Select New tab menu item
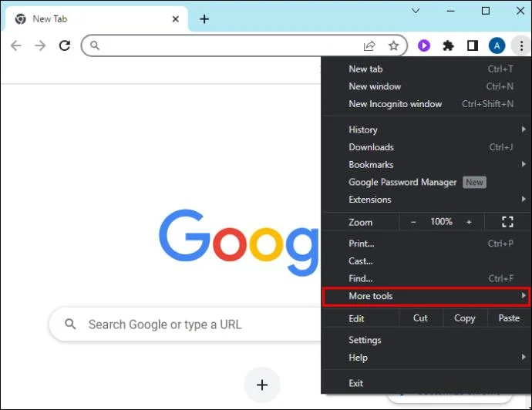This screenshot has height=410, width=532. 426,69
